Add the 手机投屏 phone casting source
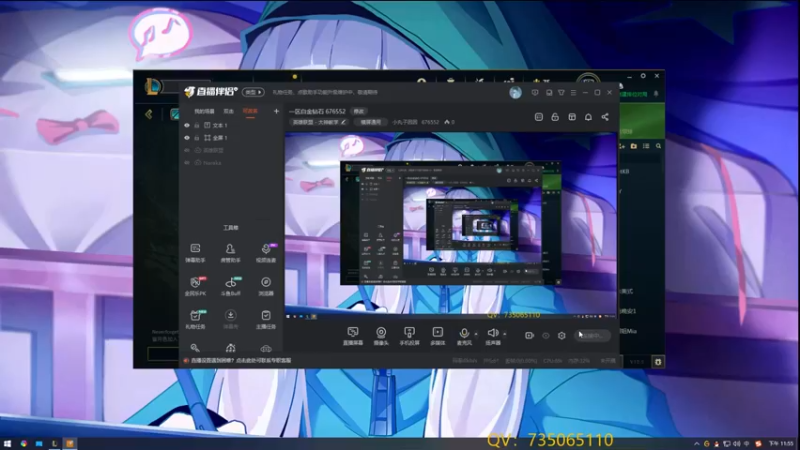Screen dimensions: 800x450 coord(409,336)
